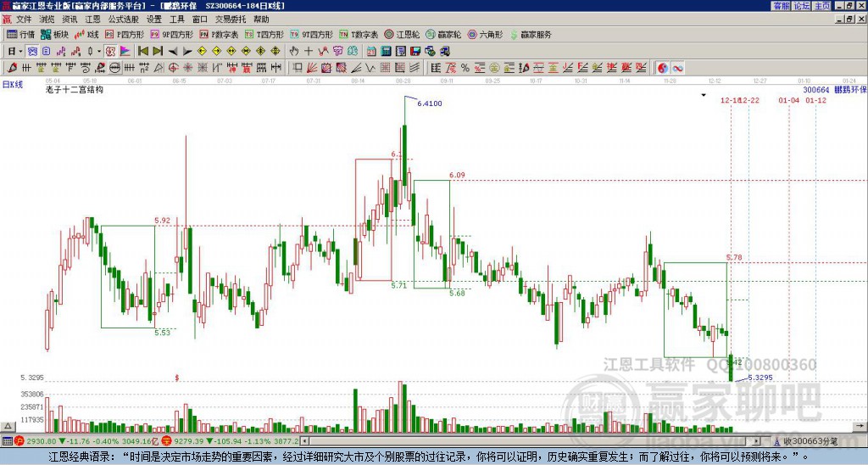Select the hand pan tool

[293, 52]
